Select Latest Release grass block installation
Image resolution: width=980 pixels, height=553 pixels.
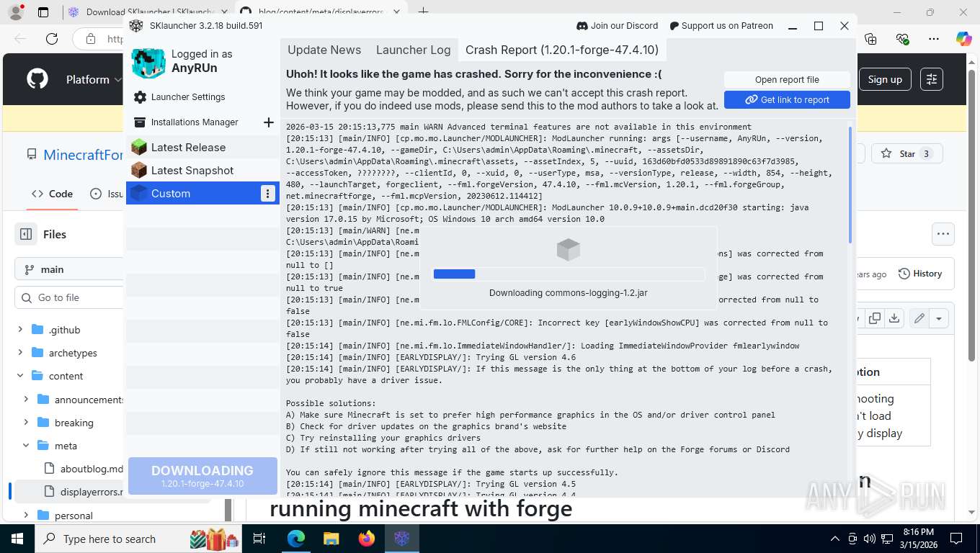pyautogui.click(x=202, y=147)
